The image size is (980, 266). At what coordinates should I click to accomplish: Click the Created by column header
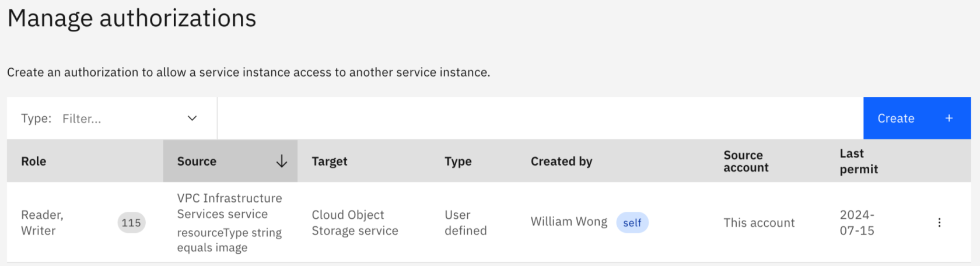(x=561, y=162)
